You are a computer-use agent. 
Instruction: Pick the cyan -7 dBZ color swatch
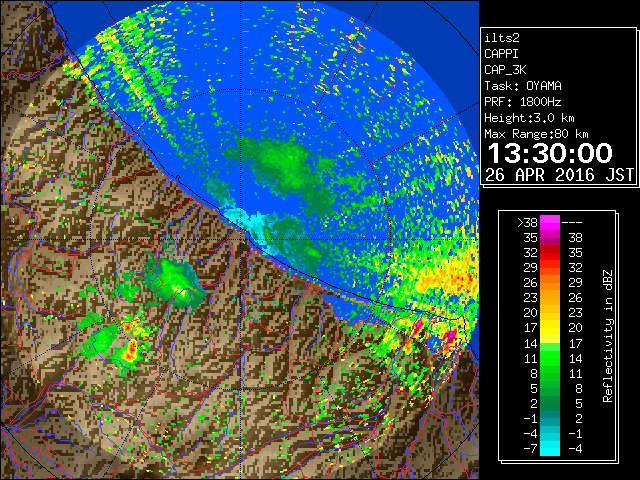pos(550,449)
